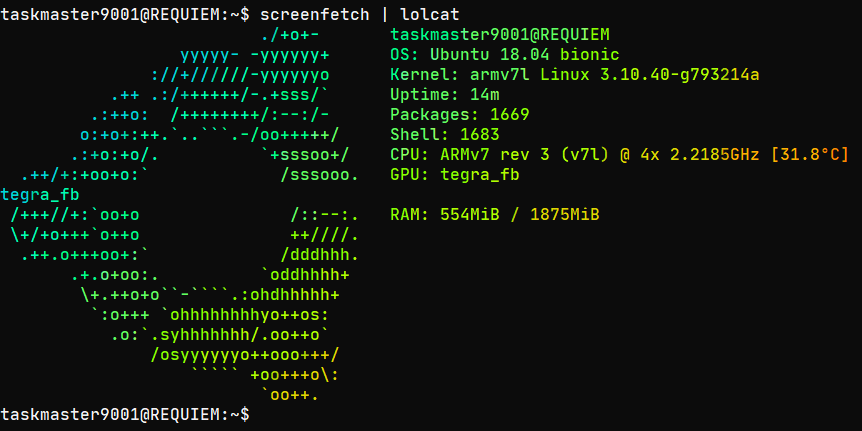This screenshot has width=862, height=431.
Task: Click the 'Uptime: 14m' line
Action: (445, 95)
